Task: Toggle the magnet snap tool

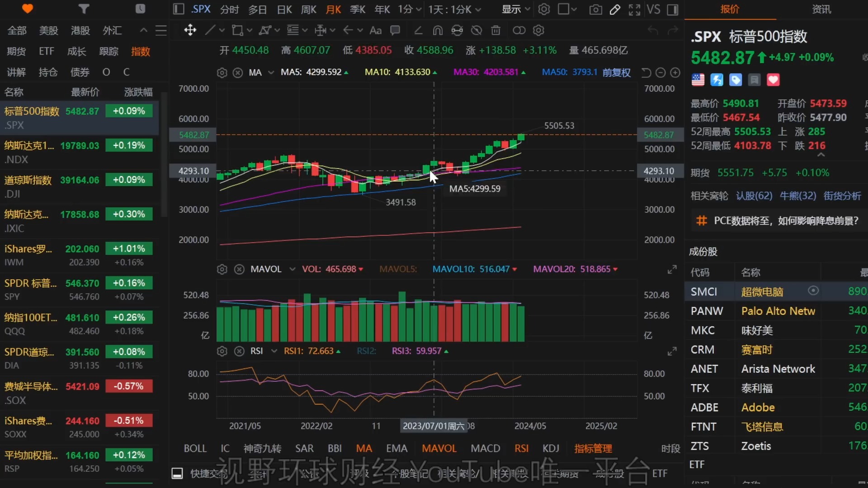Action: click(x=438, y=30)
